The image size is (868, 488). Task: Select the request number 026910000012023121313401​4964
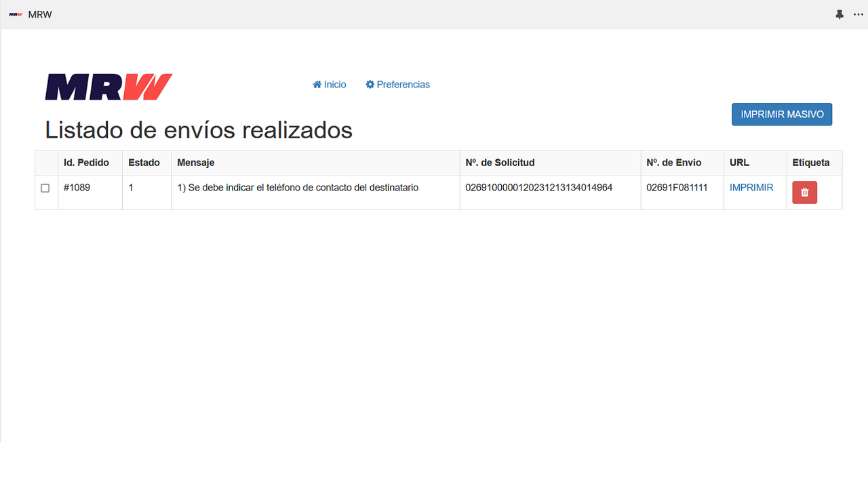pyautogui.click(x=539, y=188)
